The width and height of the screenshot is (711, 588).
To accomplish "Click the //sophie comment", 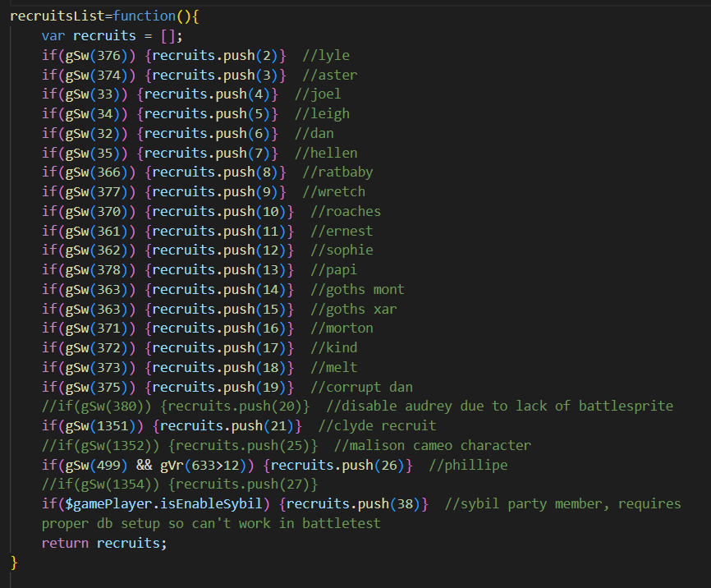I will (x=342, y=250).
